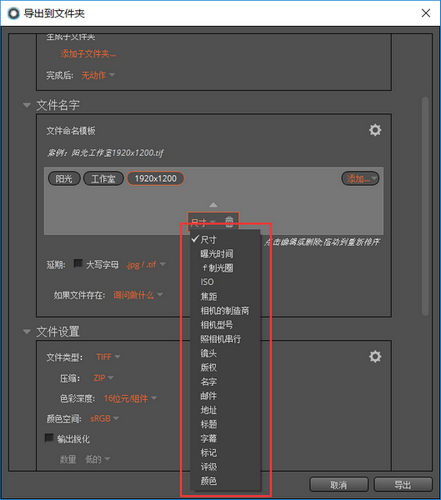The height and width of the screenshot is (500, 441).
Task: Select the 阳光 naming token
Action: click(x=64, y=179)
